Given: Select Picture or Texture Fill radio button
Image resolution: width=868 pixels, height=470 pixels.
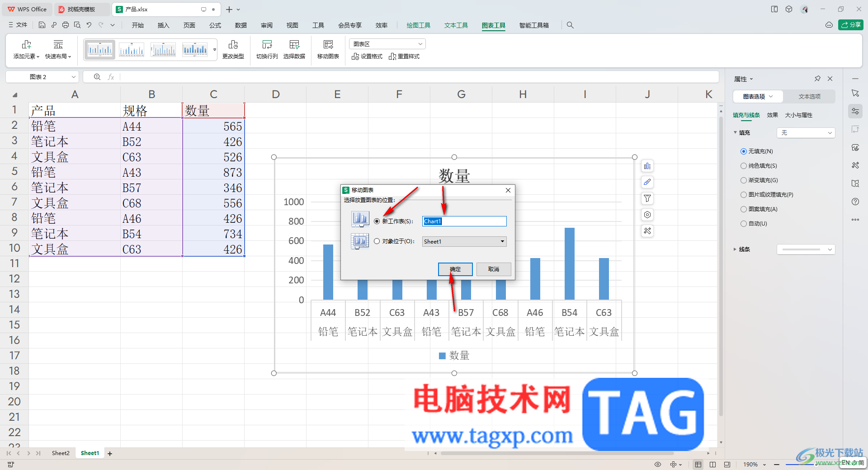Looking at the screenshot, I should (x=743, y=195).
